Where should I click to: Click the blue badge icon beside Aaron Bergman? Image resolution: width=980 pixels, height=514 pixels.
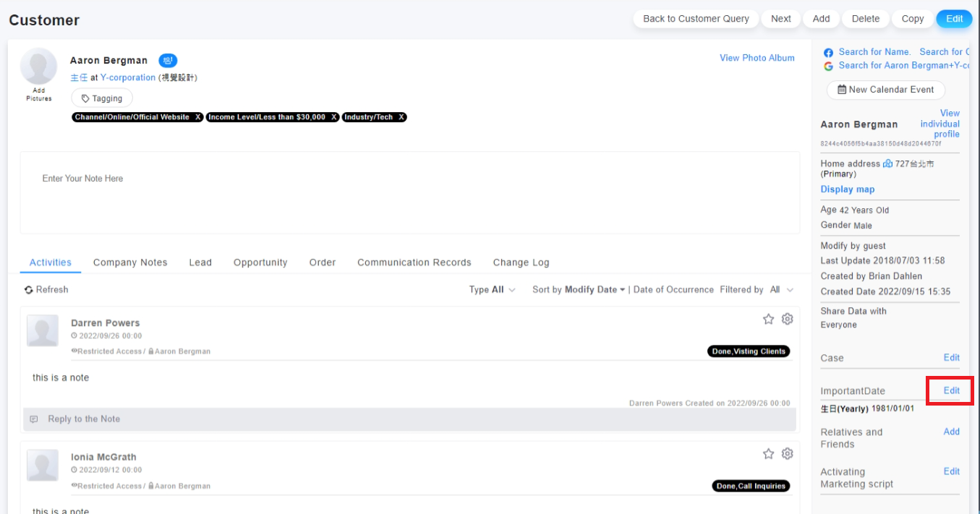168,61
